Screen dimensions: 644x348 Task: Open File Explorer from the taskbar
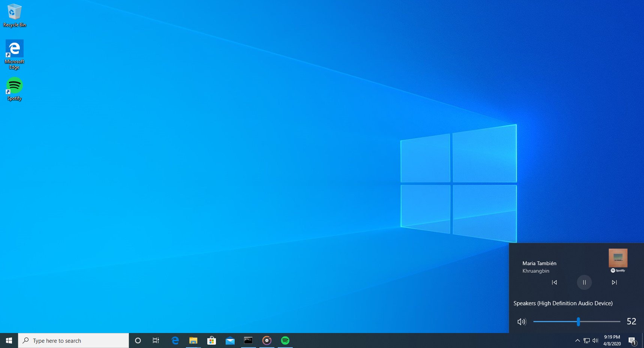[193, 340]
